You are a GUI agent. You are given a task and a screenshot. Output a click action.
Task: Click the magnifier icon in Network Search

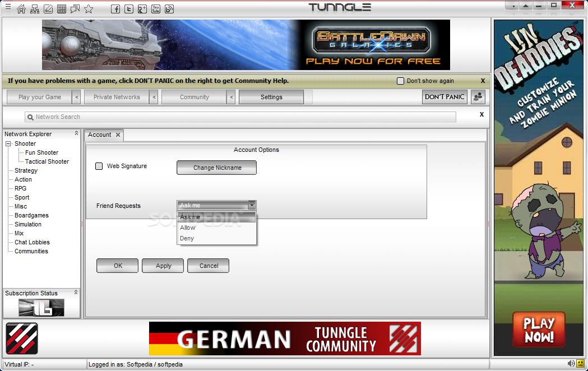[x=30, y=117]
